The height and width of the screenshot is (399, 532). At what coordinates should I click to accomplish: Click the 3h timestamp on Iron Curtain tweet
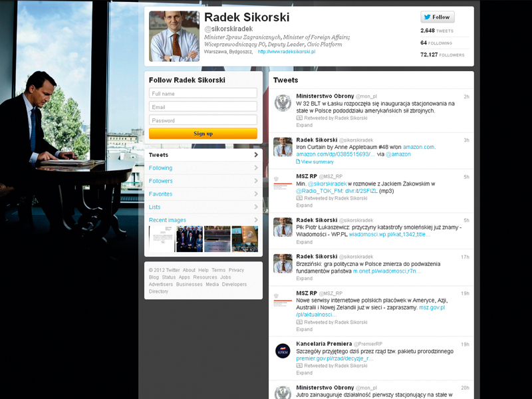pos(467,140)
